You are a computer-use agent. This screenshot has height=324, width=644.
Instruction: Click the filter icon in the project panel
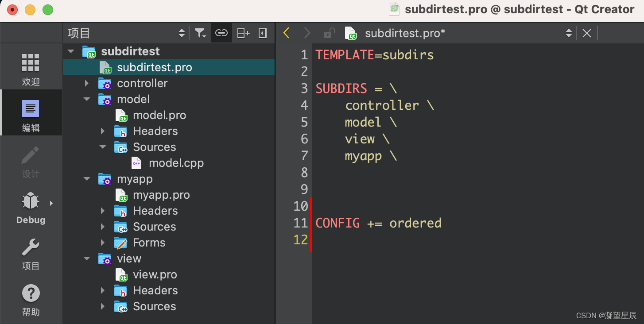(x=200, y=33)
